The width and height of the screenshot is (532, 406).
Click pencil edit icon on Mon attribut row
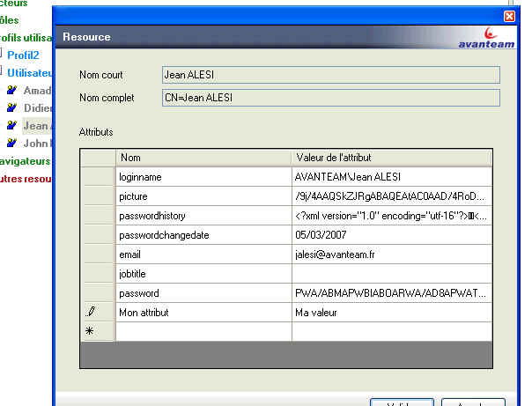click(x=90, y=312)
